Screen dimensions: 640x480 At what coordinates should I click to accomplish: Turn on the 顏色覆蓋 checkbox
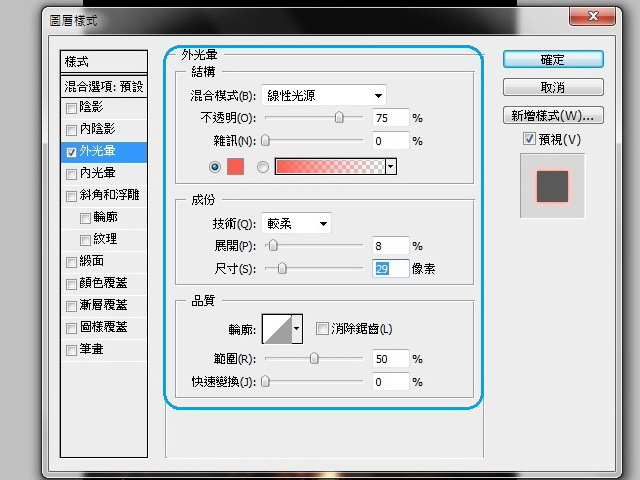[x=71, y=284]
